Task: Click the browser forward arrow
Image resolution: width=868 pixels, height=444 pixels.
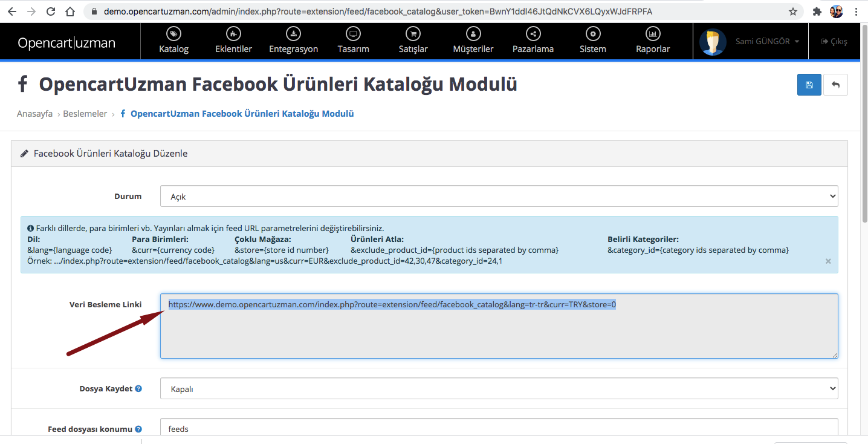Action: (31, 11)
